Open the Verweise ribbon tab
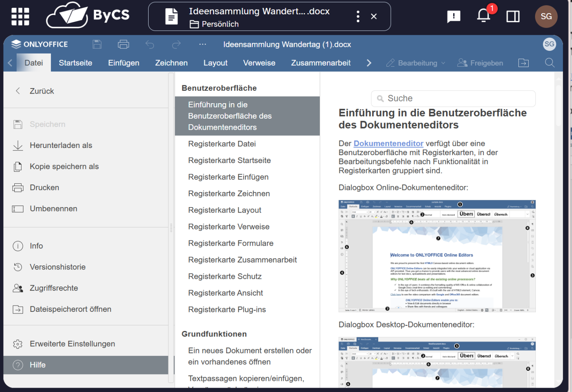This screenshot has height=392, width=572. point(259,63)
